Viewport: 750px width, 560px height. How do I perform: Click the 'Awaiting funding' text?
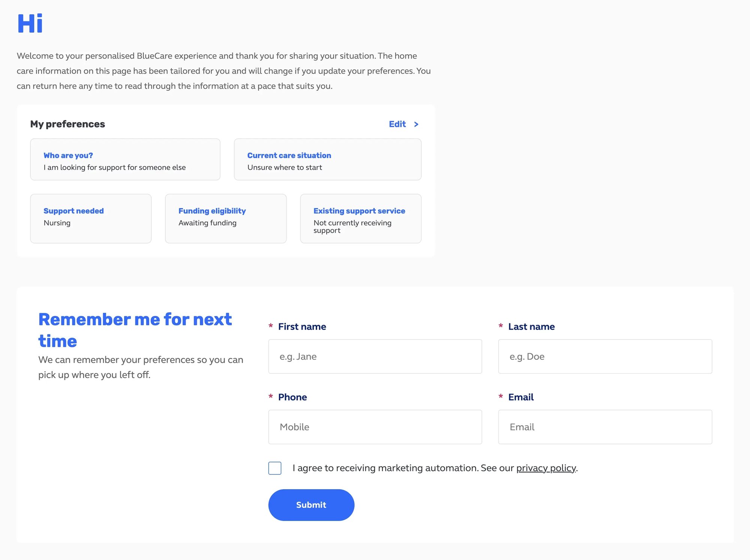point(207,223)
